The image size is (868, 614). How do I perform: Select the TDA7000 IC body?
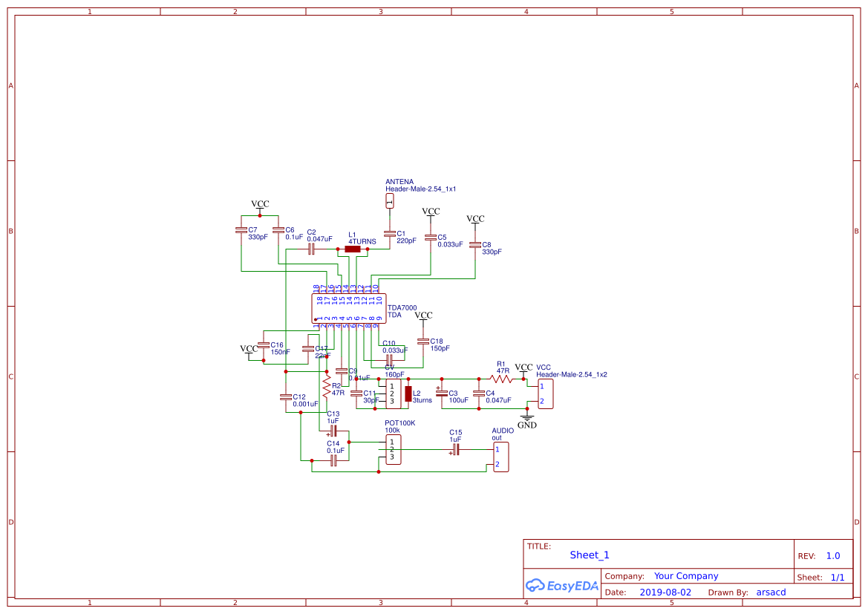coord(349,308)
